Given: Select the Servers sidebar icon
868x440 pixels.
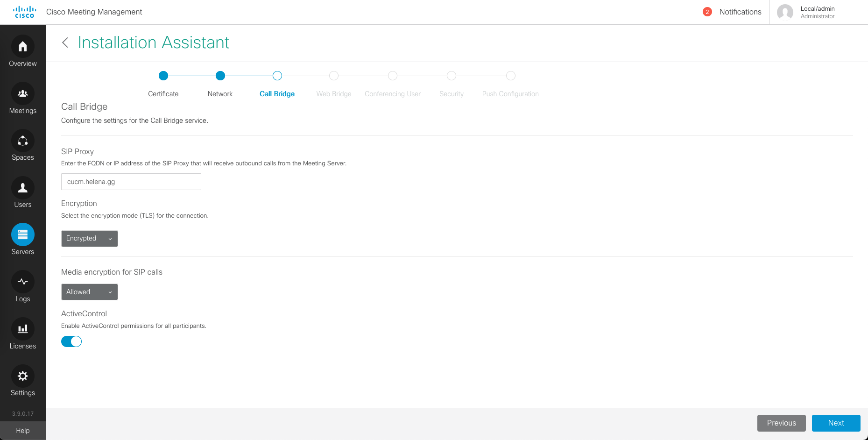Looking at the screenshot, I should click(x=23, y=235).
